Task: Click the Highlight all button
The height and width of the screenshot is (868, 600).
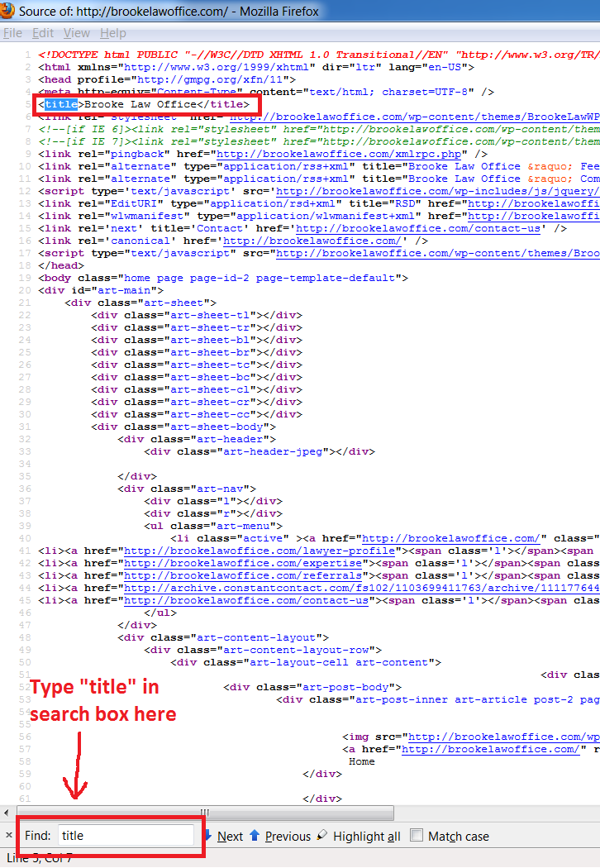Action: pyautogui.click(x=366, y=837)
